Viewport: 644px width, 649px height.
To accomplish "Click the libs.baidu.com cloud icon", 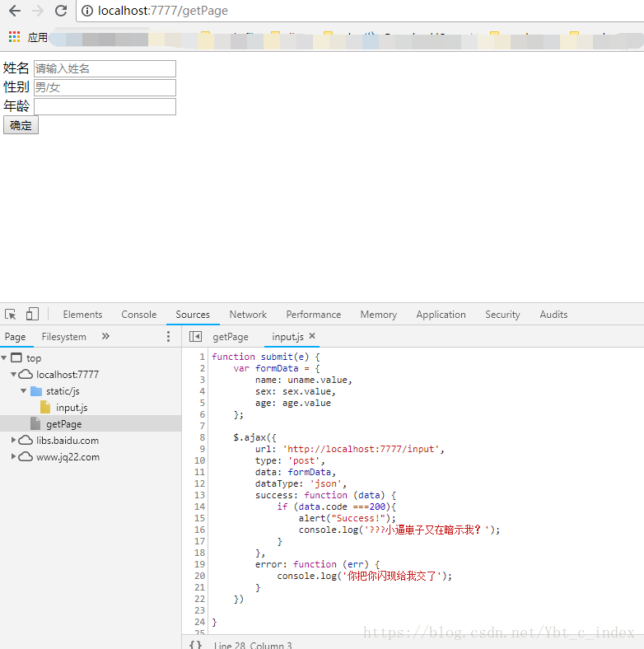I will tap(26, 440).
